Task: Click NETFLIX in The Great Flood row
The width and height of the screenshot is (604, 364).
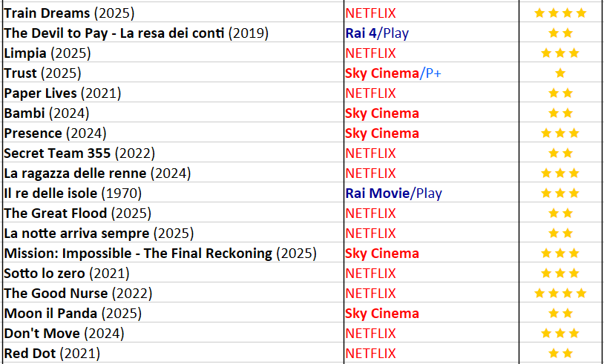Action: pyautogui.click(x=370, y=214)
